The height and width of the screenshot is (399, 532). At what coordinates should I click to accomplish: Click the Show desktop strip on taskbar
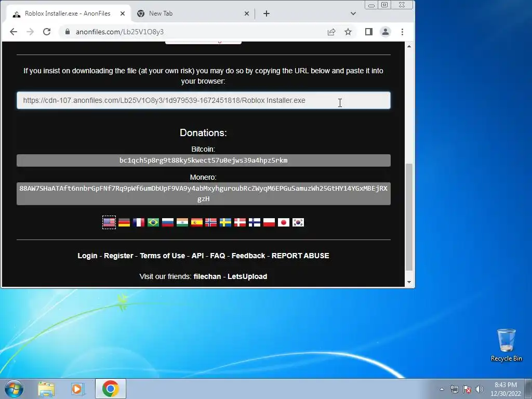click(528, 389)
